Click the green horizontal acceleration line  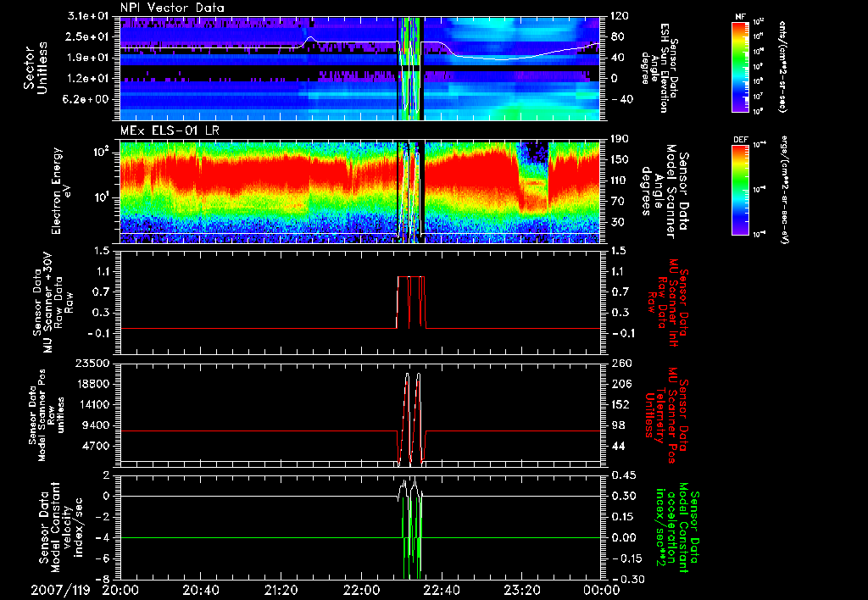tap(254, 538)
